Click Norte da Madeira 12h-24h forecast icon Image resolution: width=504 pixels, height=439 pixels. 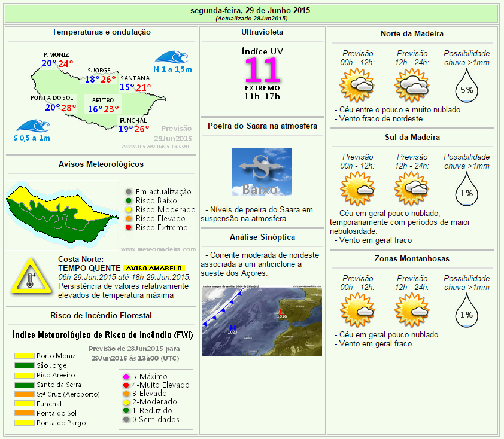coord(412,85)
